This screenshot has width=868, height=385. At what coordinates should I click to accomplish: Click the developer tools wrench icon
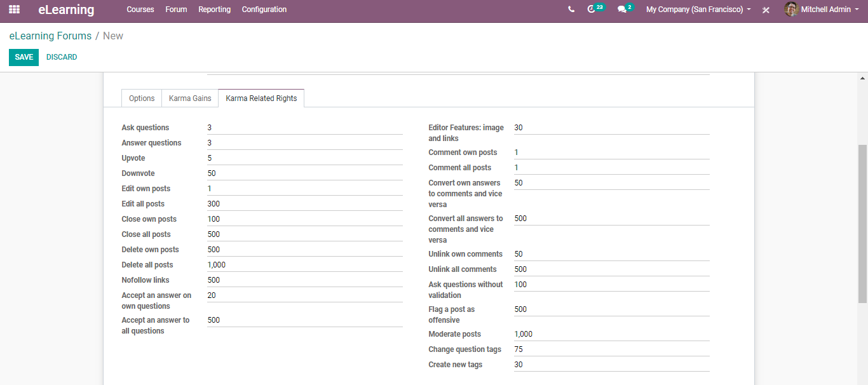point(766,10)
